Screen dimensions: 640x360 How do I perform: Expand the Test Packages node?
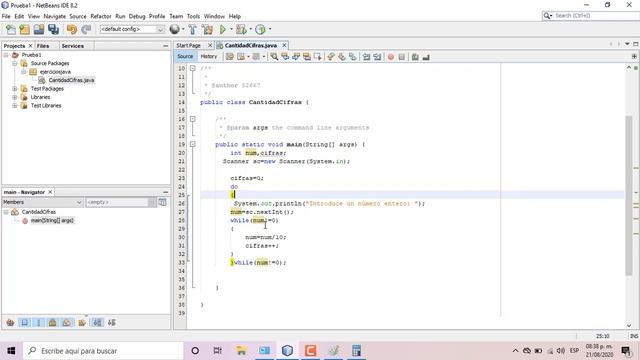click(x=15, y=89)
